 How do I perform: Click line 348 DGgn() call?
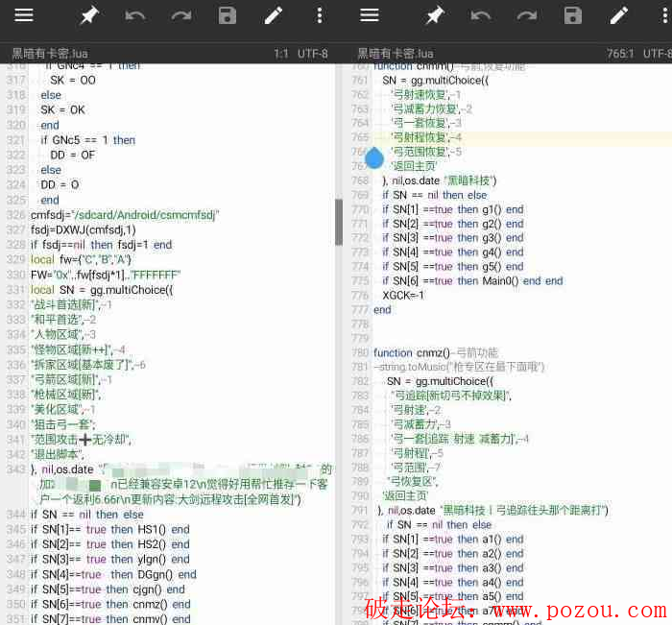coord(156,574)
